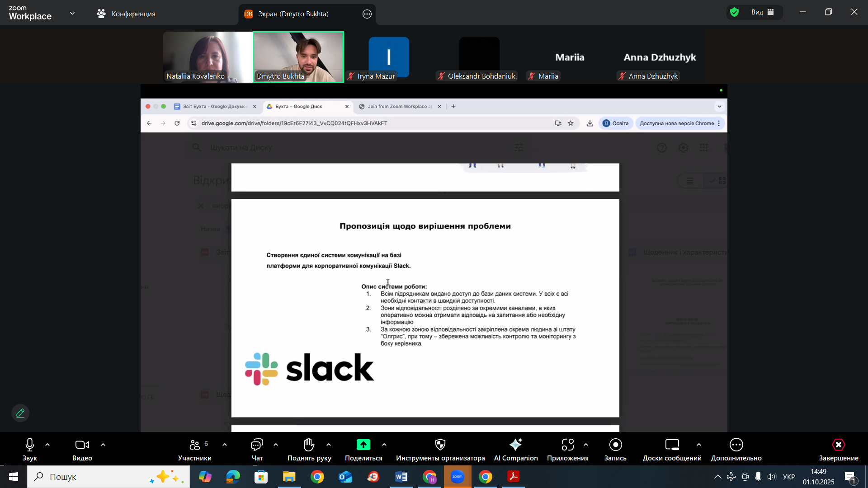The image size is (868, 488).
Task: Open Whiteboards (Доски сообщений) icon
Action: (x=672, y=445)
